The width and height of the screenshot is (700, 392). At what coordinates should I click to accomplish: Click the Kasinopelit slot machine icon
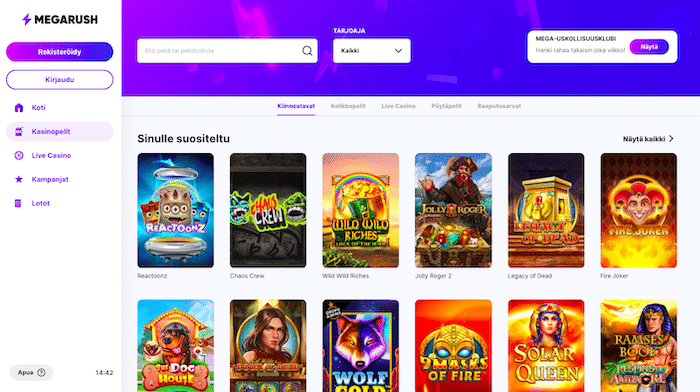(19, 132)
